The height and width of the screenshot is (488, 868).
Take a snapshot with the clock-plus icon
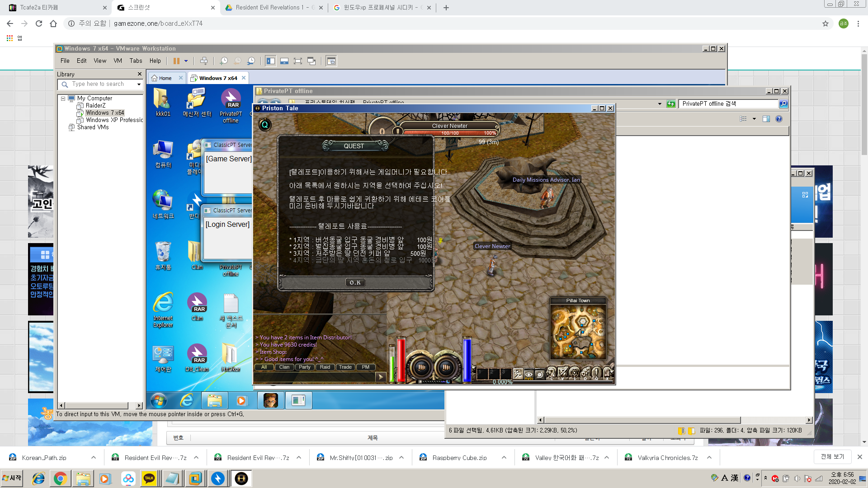click(x=224, y=61)
